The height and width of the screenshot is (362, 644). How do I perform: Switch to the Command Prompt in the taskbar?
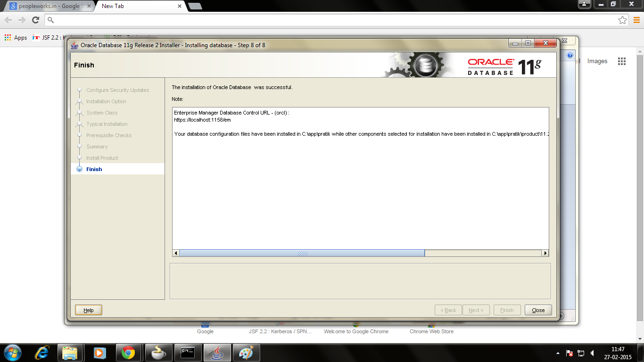point(188,353)
